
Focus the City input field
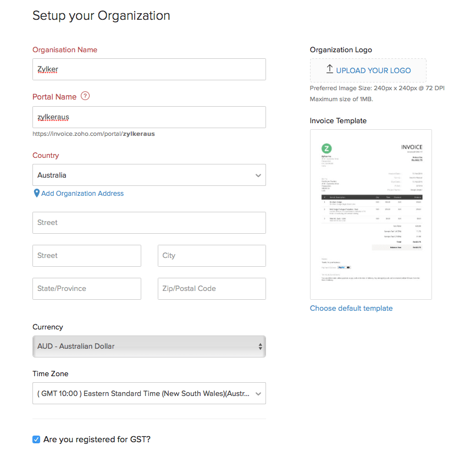(x=212, y=256)
